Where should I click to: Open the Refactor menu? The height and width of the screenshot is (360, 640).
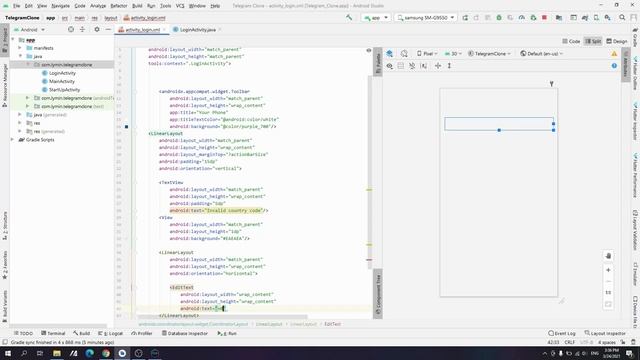click(119, 6)
